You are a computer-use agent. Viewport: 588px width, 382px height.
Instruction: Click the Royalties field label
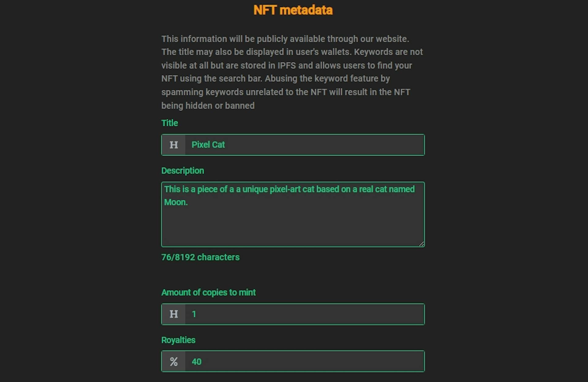(178, 340)
